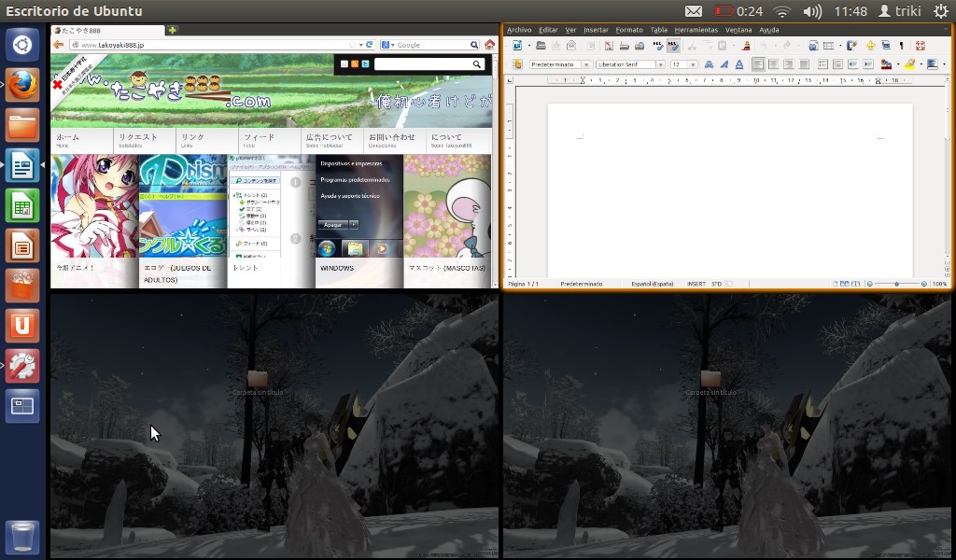956x560 pixels.
Task: Export directly as PDF in Writer
Action: pyautogui.click(x=609, y=46)
